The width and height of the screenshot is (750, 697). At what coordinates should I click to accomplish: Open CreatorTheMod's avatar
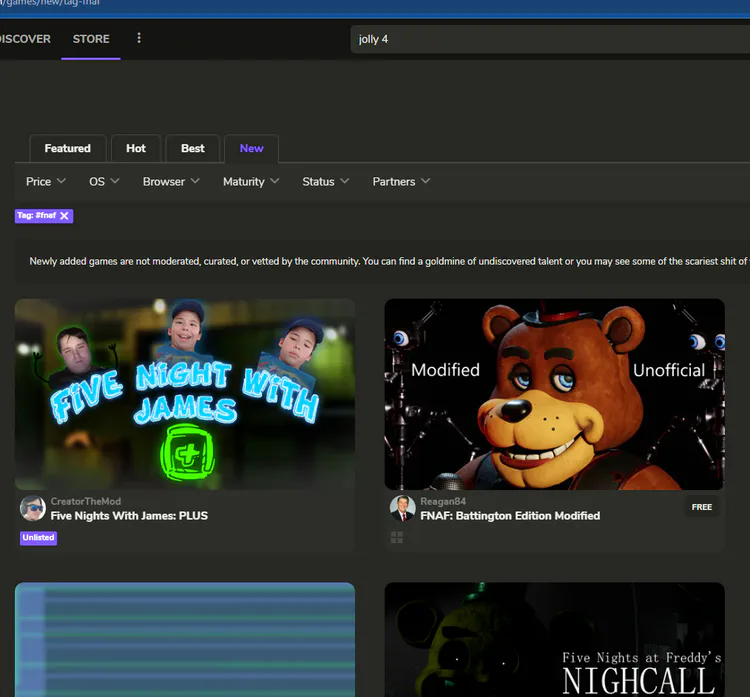[33, 508]
